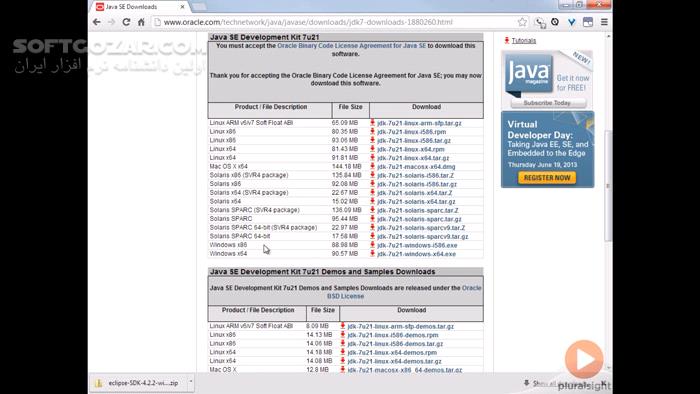Download jdk-7u21-windows-i586.exe link
Screen dimensions: 700x394
pyautogui.click(x=417, y=245)
